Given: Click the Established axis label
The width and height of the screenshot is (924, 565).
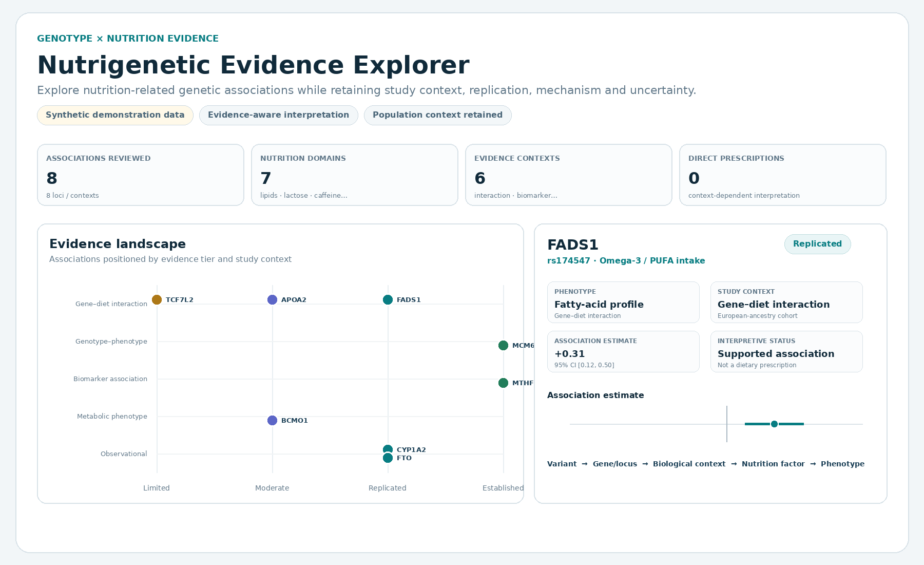Looking at the screenshot, I should 503,488.
